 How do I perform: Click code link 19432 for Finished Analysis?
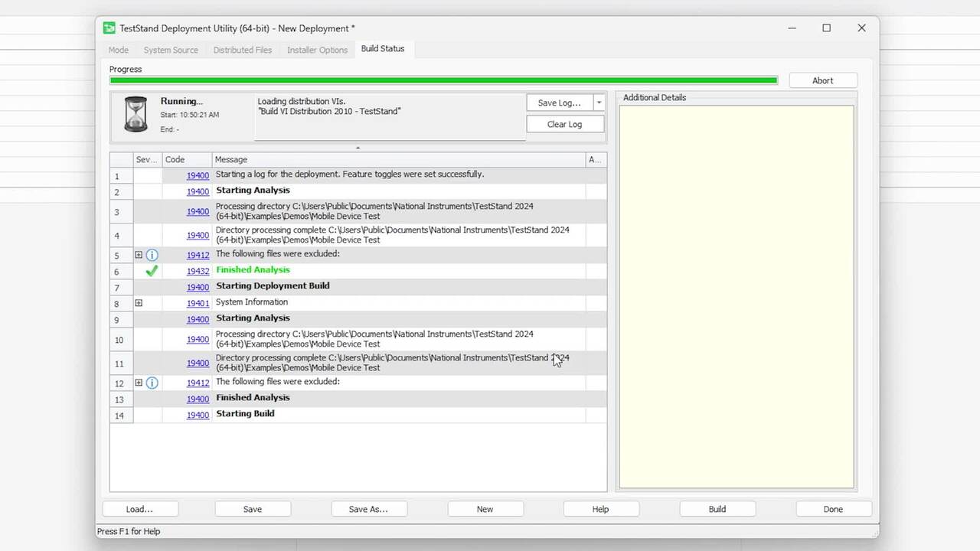(198, 271)
